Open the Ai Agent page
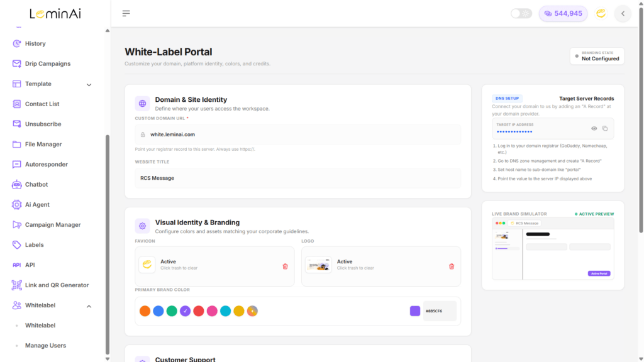Viewport: 644px width, 362px height. tap(37, 204)
